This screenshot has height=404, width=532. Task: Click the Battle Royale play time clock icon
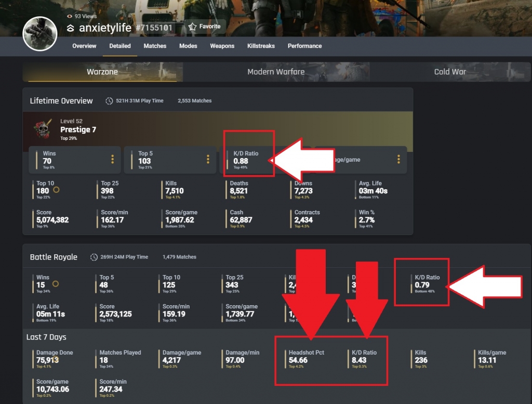(x=94, y=257)
